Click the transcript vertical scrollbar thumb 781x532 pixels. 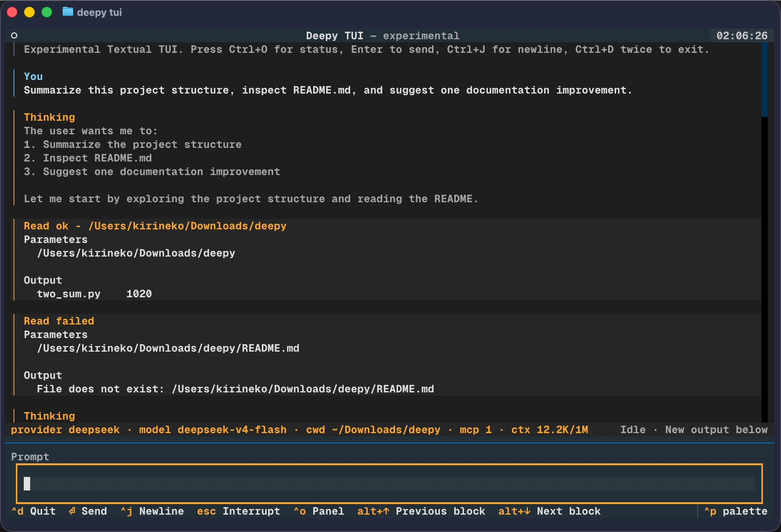[x=764, y=80]
